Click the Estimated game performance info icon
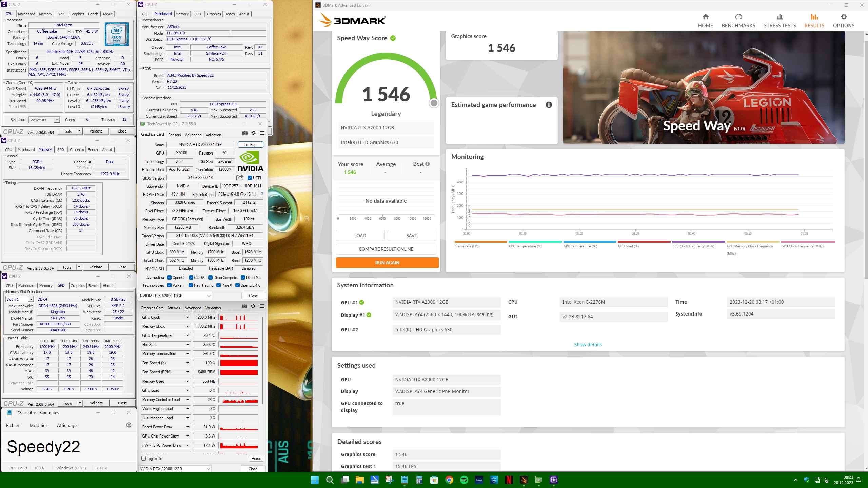Screen dimensions: 868x488 point(549,105)
